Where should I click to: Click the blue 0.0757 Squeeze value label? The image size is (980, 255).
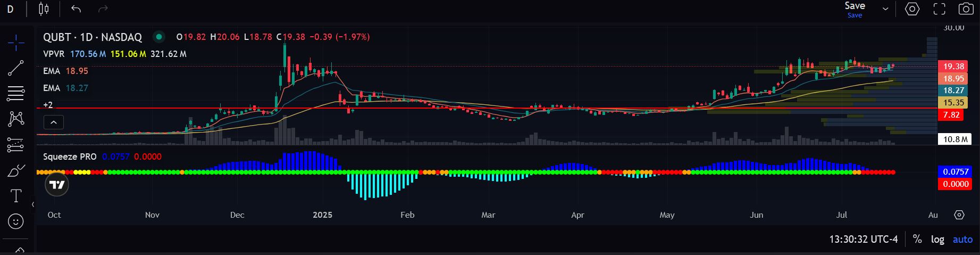[x=956, y=171]
